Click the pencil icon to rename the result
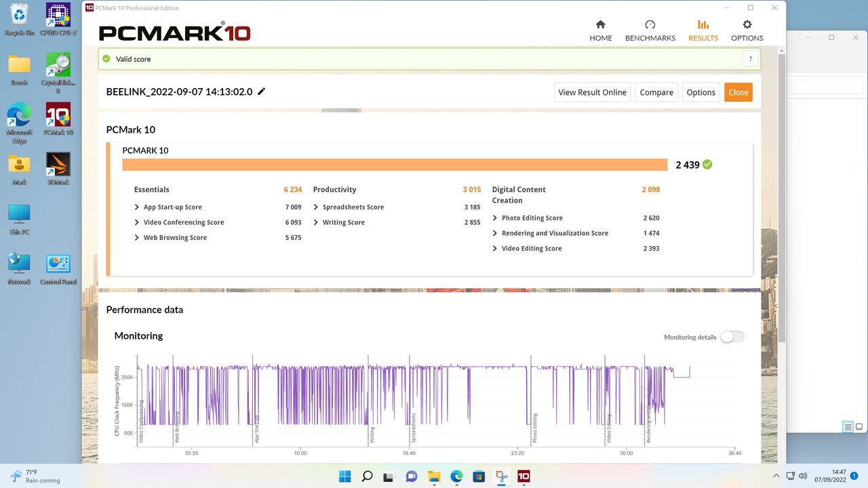This screenshot has height=488, width=868. pyautogui.click(x=262, y=91)
